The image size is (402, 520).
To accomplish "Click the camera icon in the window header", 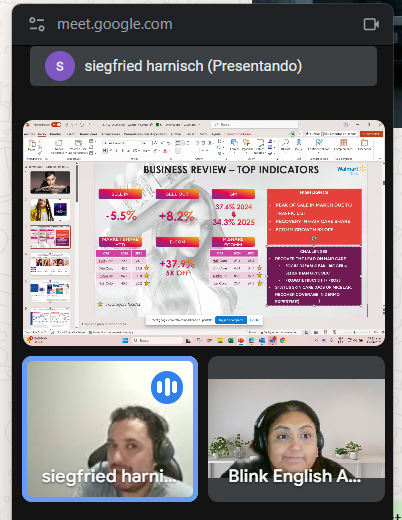I will (371, 24).
